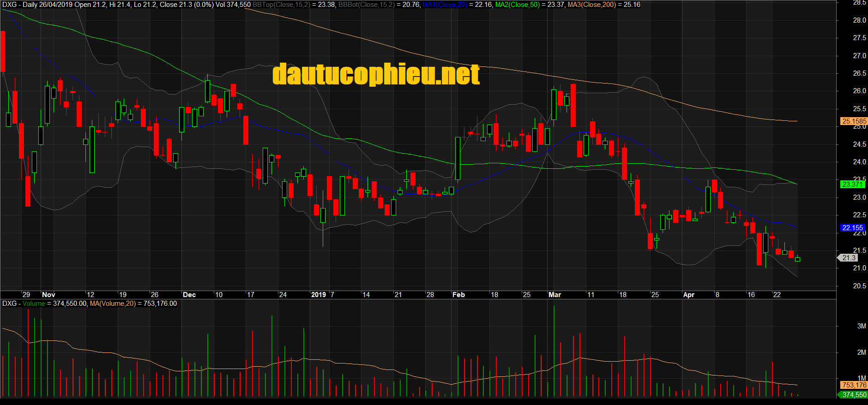Click the 2019 label on date axis
The width and height of the screenshot is (868, 405).
click(319, 295)
